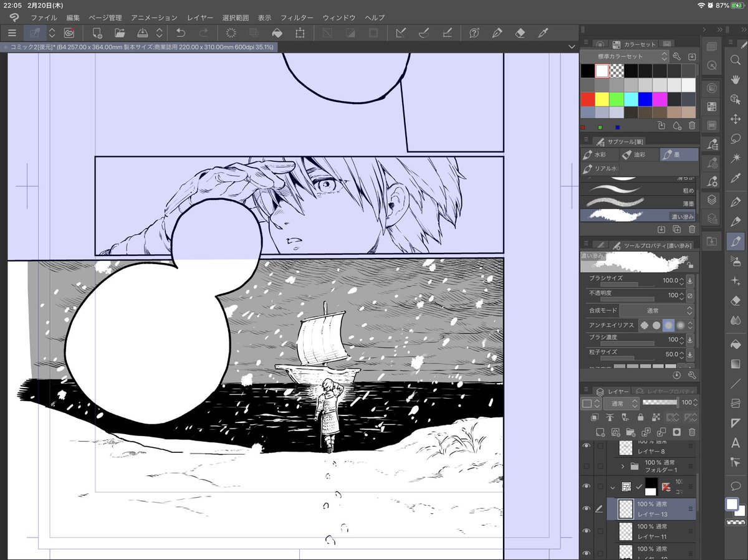The image size is (748, 560).
Task: Select the Zoom magnifier tool
Action: coord(735,59)
